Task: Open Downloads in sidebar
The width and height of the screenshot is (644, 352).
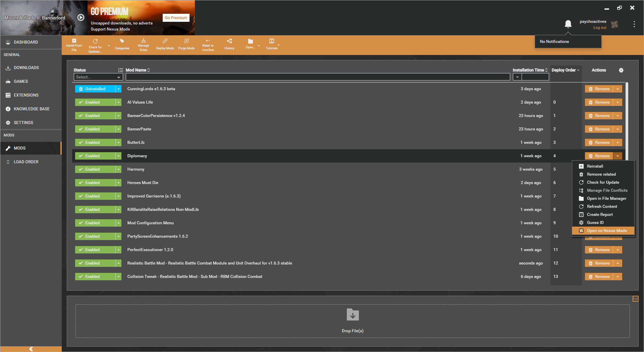Action: (x=31, y=68)
